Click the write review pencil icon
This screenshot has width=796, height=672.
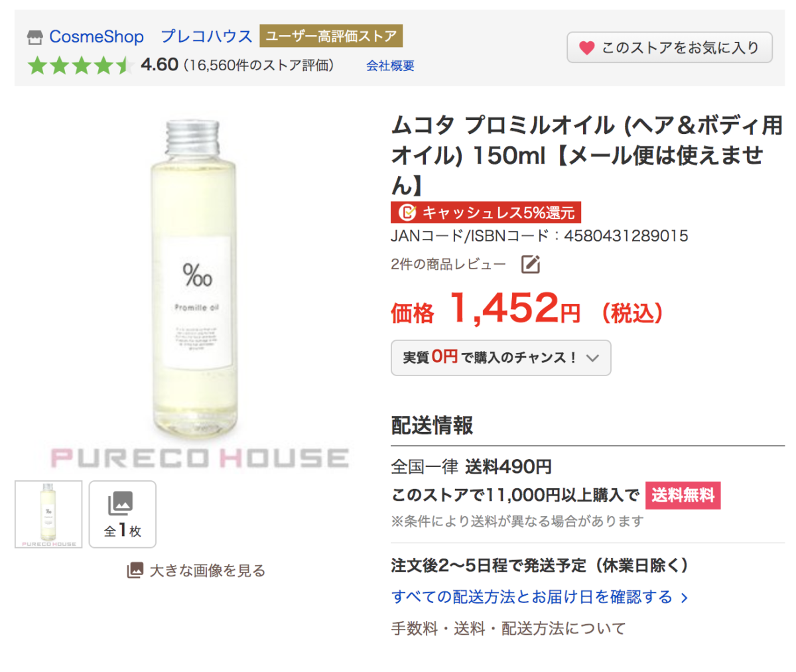531,265
